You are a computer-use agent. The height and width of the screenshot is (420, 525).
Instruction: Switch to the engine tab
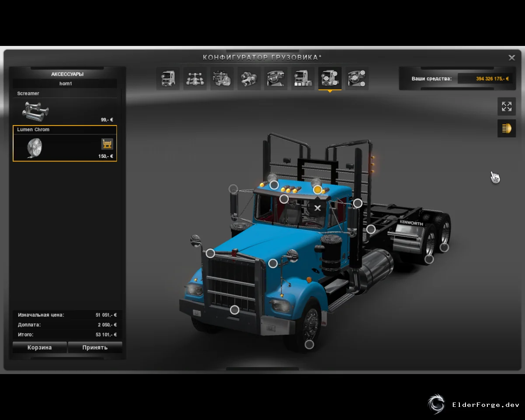point(222,79)
